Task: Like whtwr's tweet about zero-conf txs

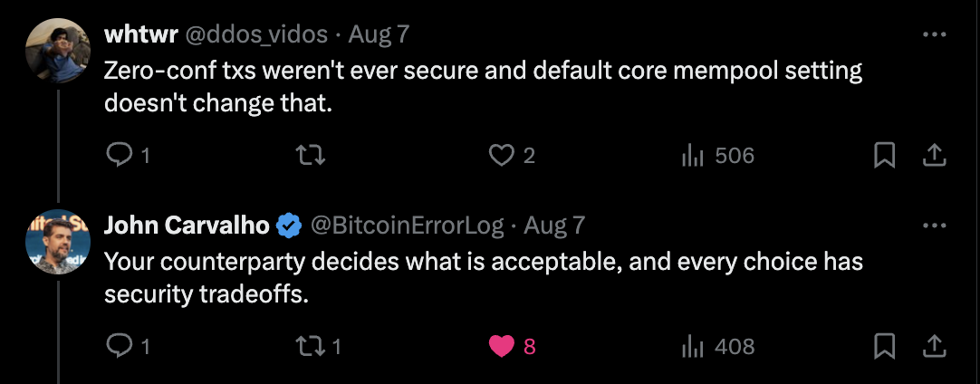Action: click(x=501, y=156)
